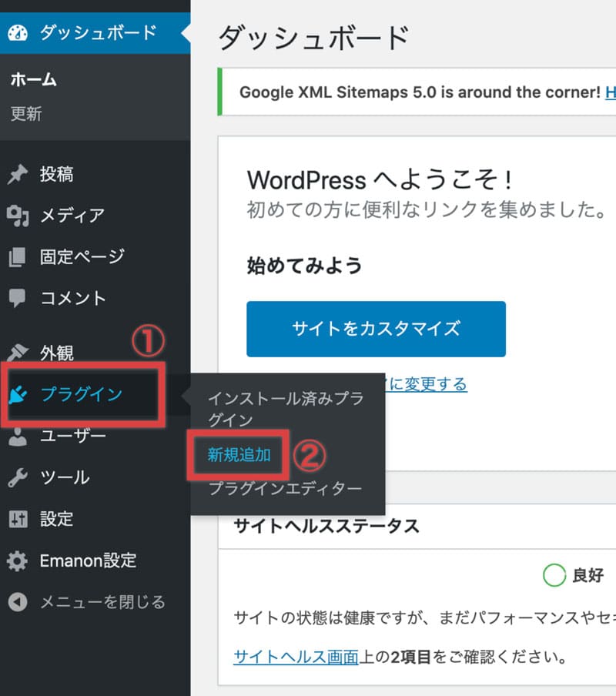Click the サイトヘルスステータス panel heading
The height and width of the screenshot is (696, 616).
(x=326, y=527)
